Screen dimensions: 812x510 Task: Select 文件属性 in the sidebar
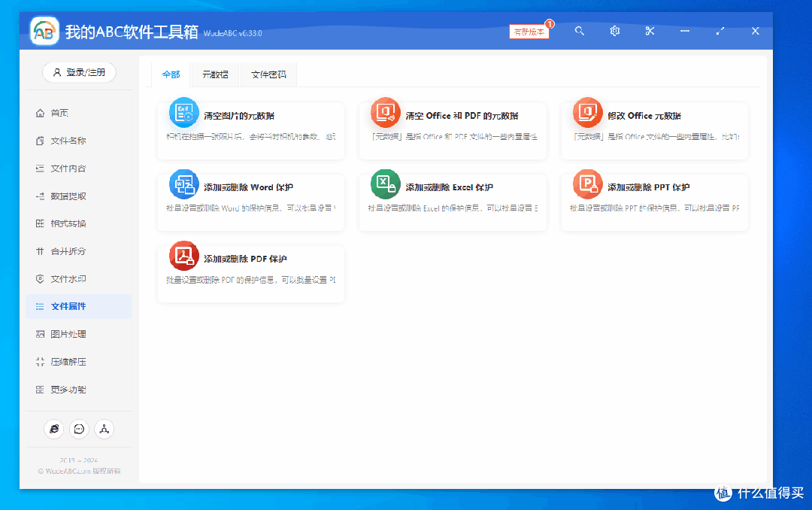coord(79,306)
